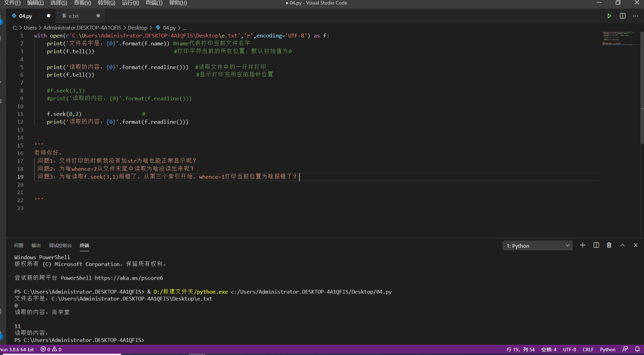Select the Python interpreter 3.8.6 64-bit status
The image size is (644, 355).
tap(17, 349)
